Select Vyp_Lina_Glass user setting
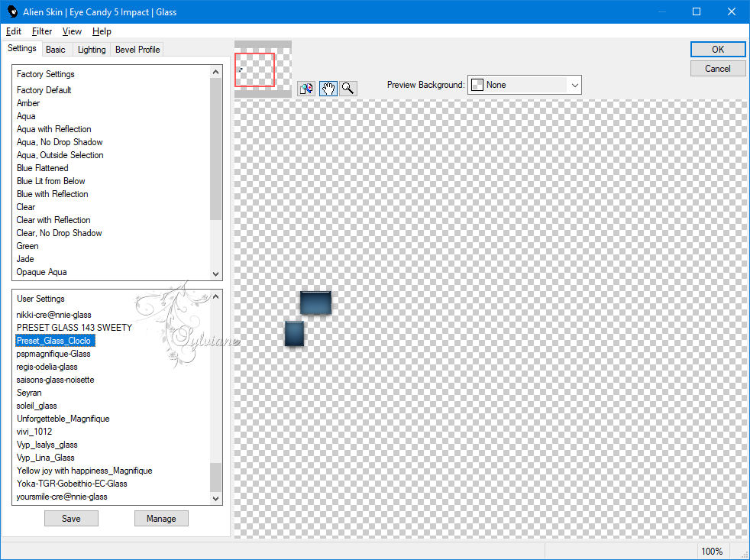 tap(45, 457)
